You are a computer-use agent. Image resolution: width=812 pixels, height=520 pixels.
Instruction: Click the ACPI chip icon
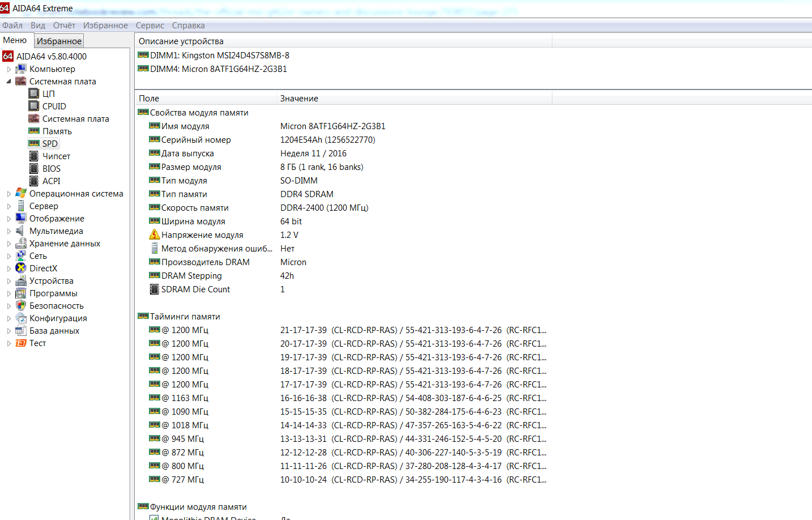click(34, 181)
